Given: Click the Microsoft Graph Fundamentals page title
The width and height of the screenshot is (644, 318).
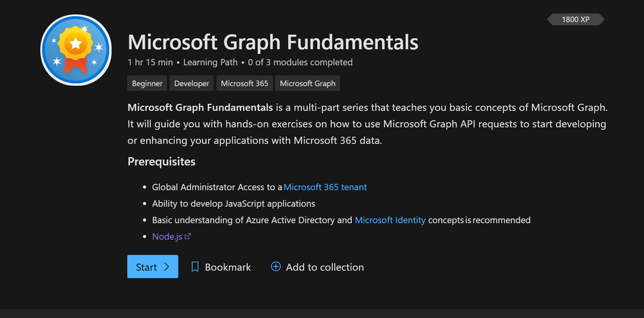Looking at the screenshot, I should click(x=273, y=43).
